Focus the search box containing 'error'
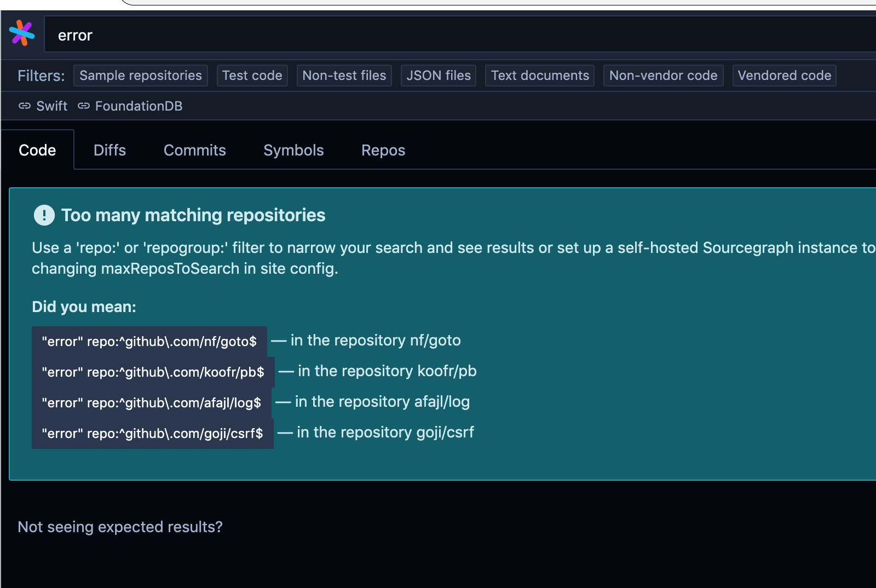The width and height of the screenshot is (876, 588). [x=460, y=34]
